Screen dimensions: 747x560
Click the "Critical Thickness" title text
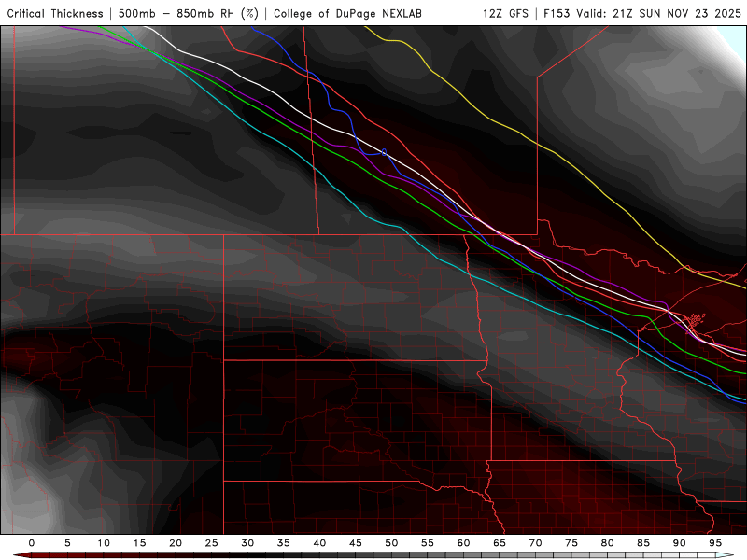[x=55, y=13]
